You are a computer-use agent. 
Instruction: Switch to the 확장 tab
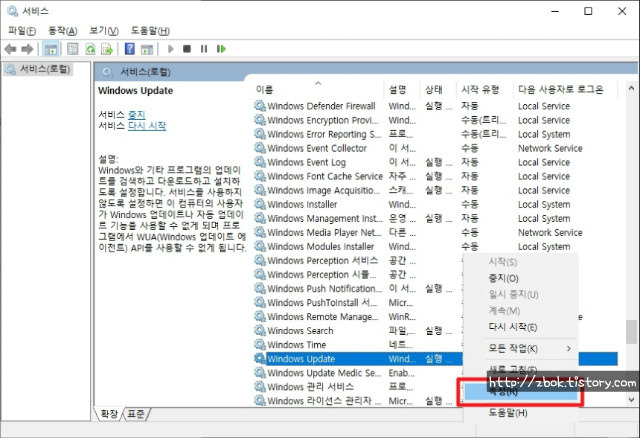pyautogui.click(x=109, y=414)
